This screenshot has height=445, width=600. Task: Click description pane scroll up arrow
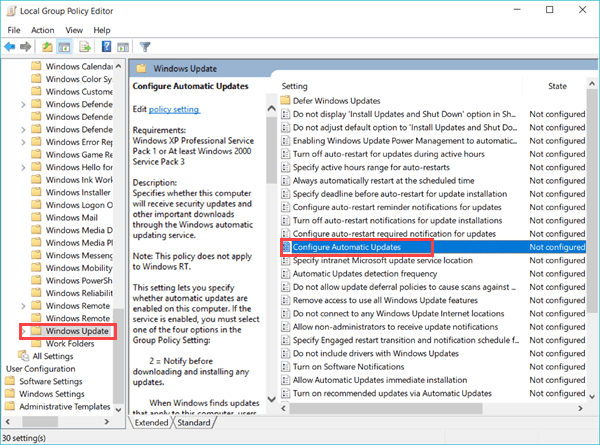coord(272,108)
